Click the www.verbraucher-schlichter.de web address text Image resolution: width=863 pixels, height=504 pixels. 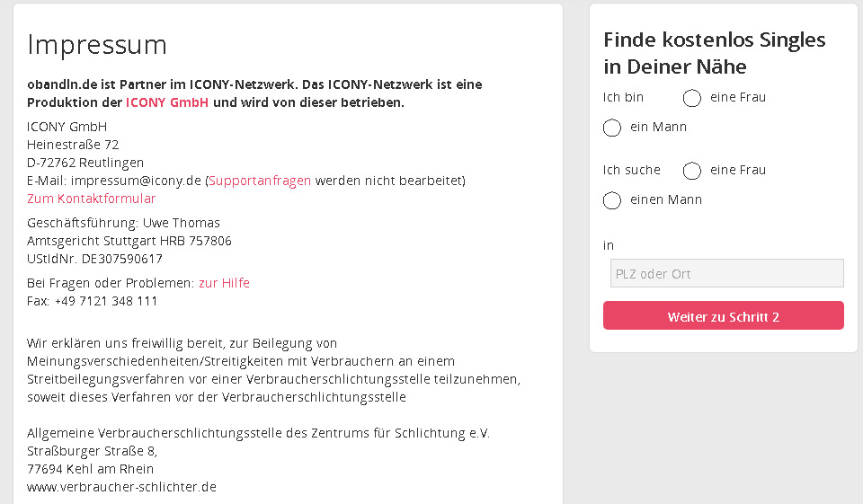pos(121,487)
